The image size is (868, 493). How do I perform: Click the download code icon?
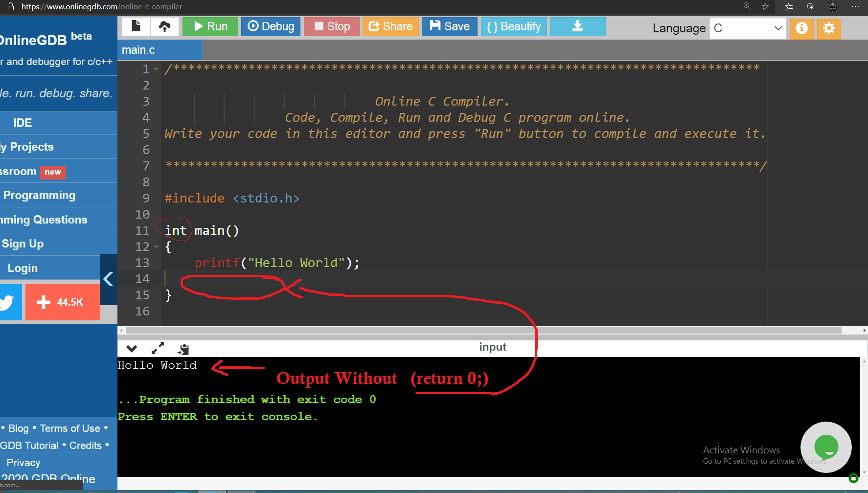tap(577, 26)
